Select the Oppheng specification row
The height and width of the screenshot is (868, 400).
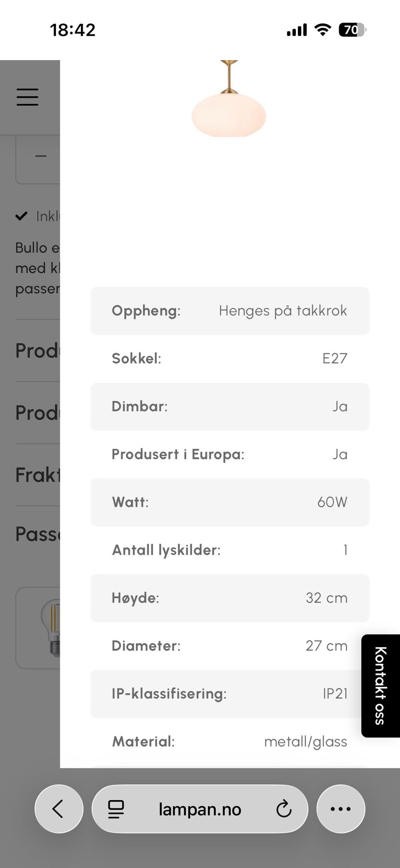pyautogui.click(x=230, y=311)
